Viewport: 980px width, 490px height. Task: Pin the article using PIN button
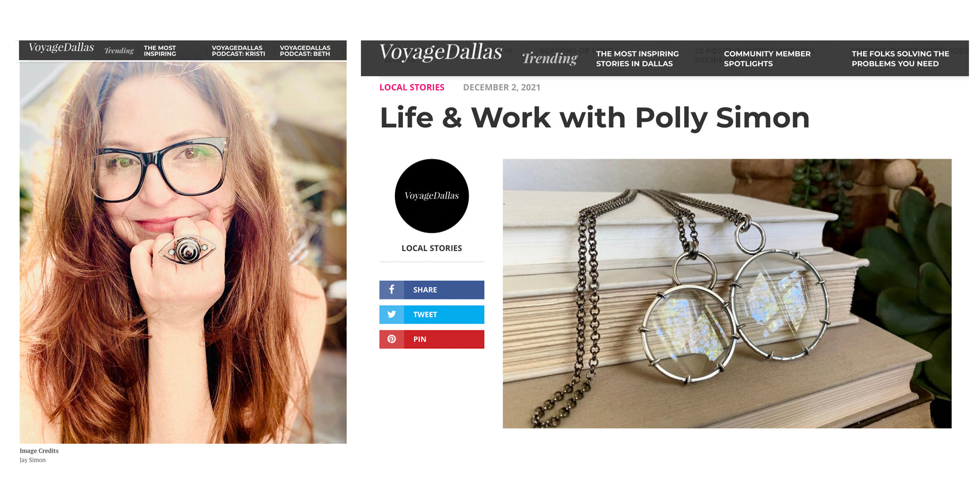tap(432, 339)
